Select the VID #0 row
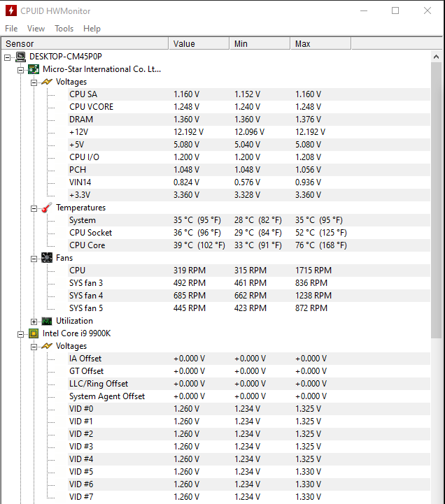This screenshot has width=445, height=504. (x=248, y=408)
